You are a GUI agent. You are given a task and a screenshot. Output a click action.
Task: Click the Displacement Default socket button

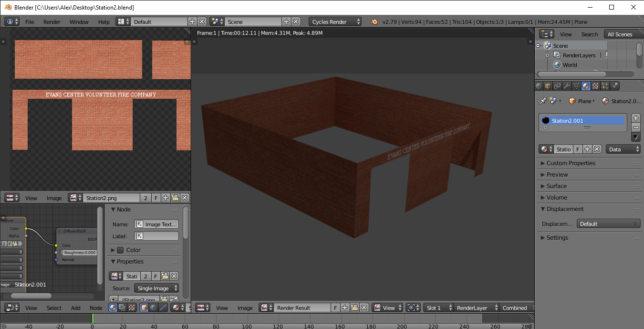click(x=609, y=223)
